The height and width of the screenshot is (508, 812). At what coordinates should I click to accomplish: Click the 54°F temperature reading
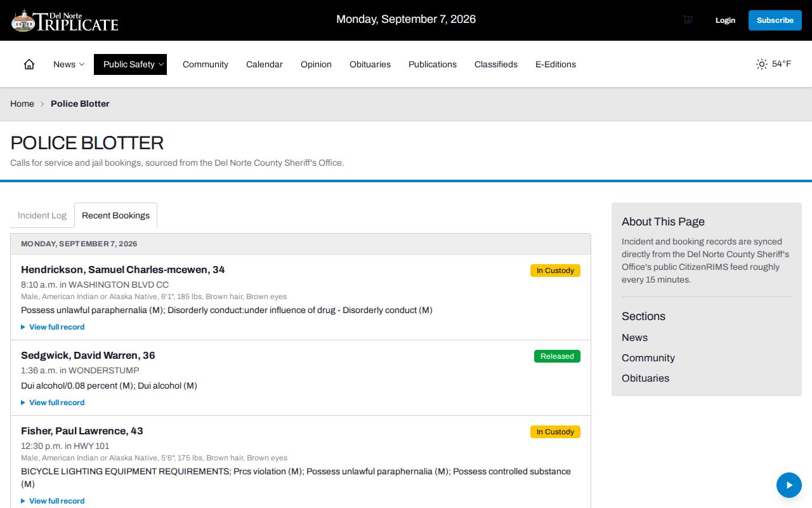782,64
